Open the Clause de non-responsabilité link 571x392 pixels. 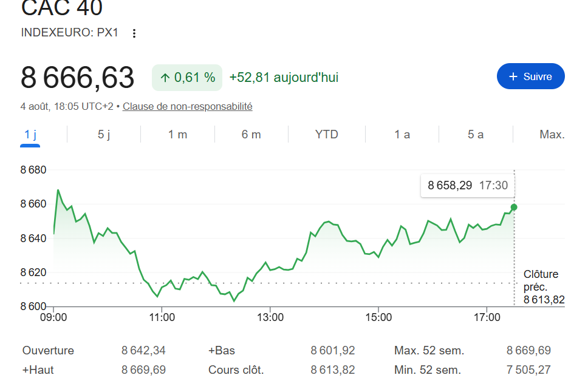(x=187, y=107)
